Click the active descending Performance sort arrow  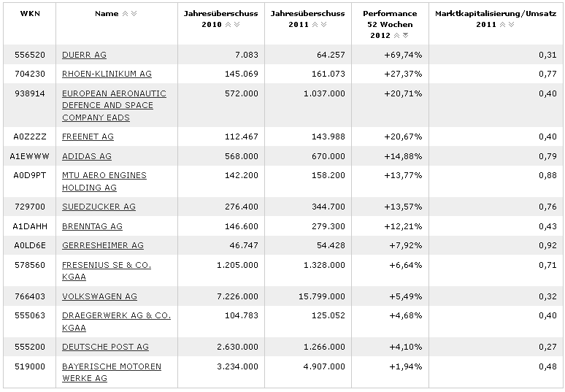(406, 35)
